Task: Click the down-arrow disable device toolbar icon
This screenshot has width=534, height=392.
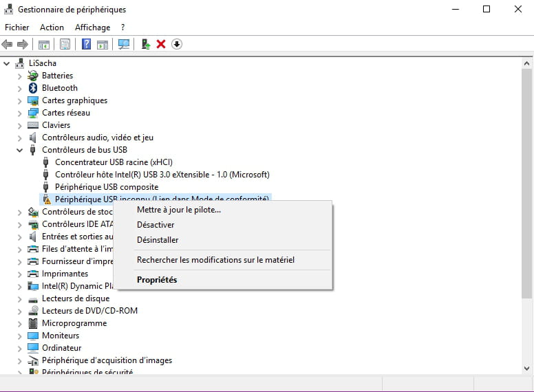Action: tap(177, 44)
